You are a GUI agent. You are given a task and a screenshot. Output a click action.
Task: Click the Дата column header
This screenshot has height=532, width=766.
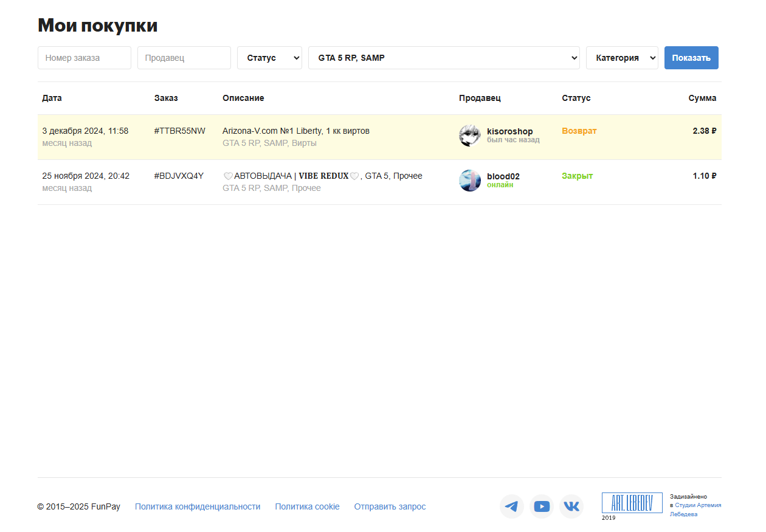[52, 98]
